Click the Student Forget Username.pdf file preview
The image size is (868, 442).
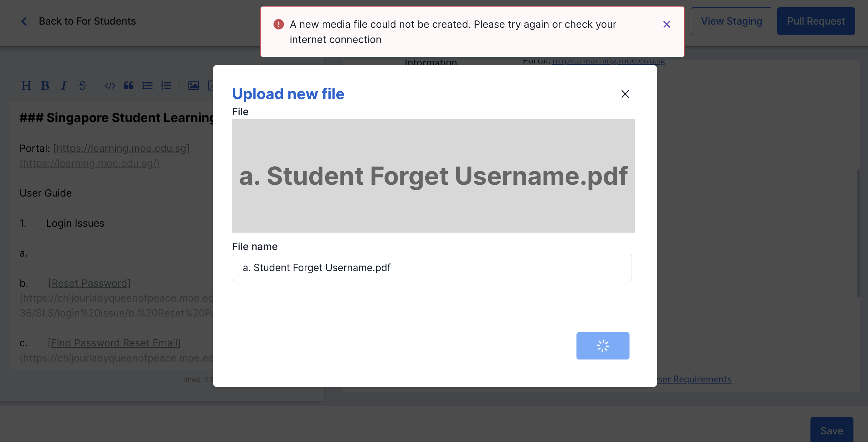pyautogui.click(x=433, y=176)
